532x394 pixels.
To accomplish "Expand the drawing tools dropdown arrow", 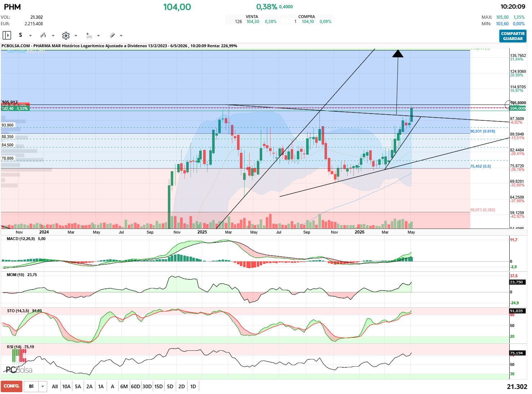I will [121, 36].
